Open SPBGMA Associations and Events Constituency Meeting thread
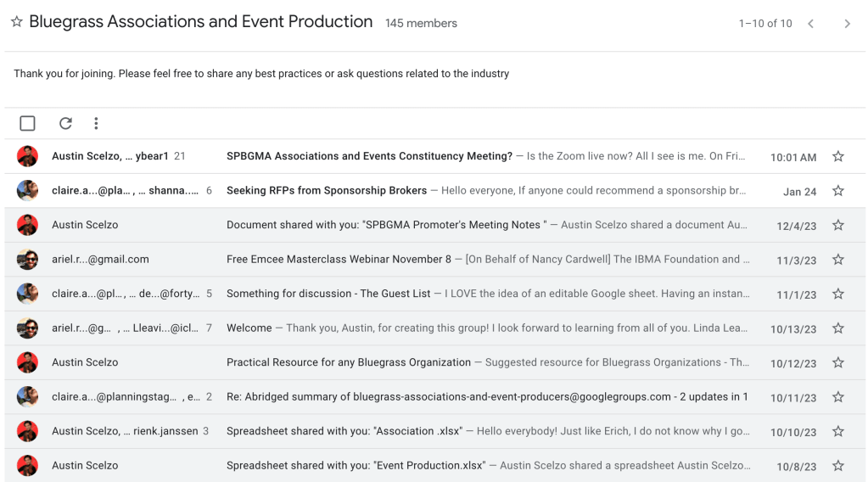 tap(369, 157)
